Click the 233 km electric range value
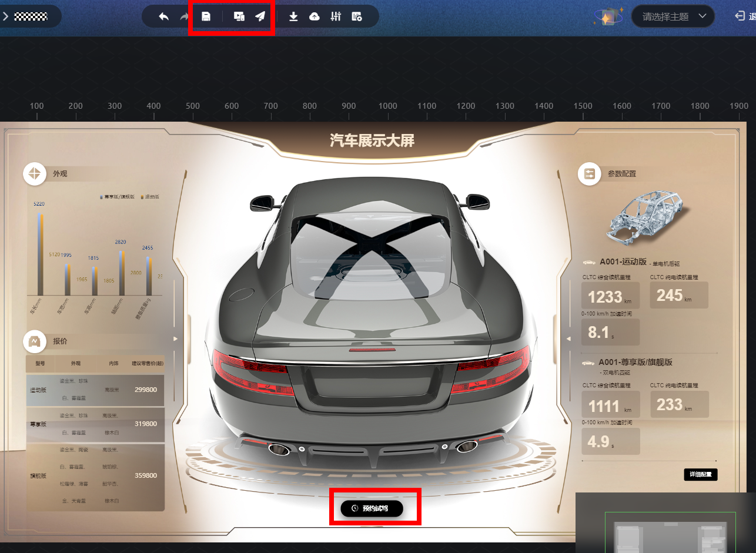This screenshot has width=756, height=553. (x=670, y=404)
